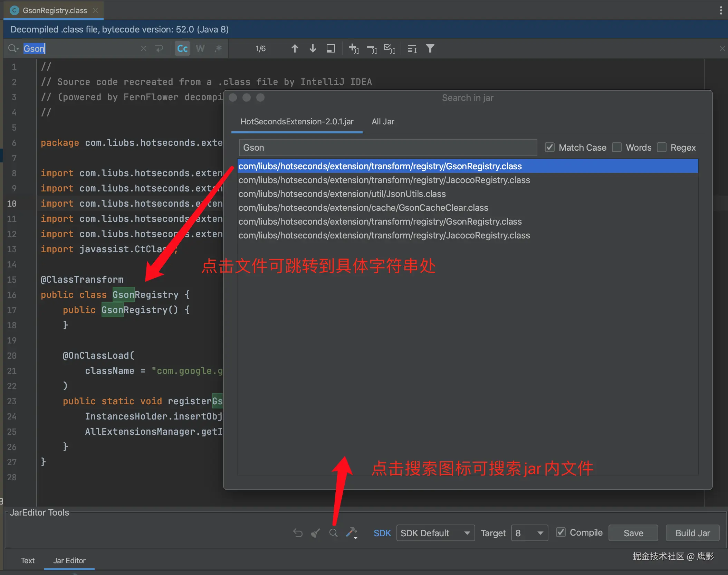Go to previous occurrence with up arrow
Viewport: 728px width, 575px height.
point(295,48)
